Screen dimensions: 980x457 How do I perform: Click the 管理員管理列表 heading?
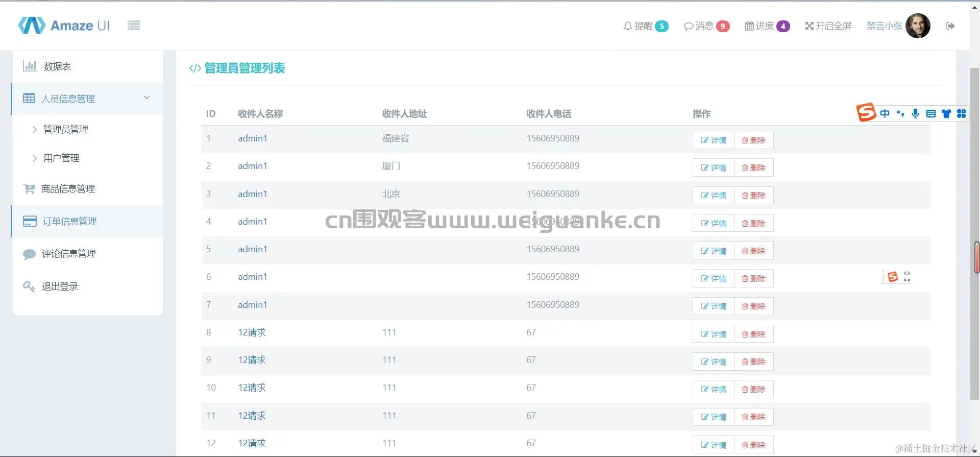tap(244, 68)
